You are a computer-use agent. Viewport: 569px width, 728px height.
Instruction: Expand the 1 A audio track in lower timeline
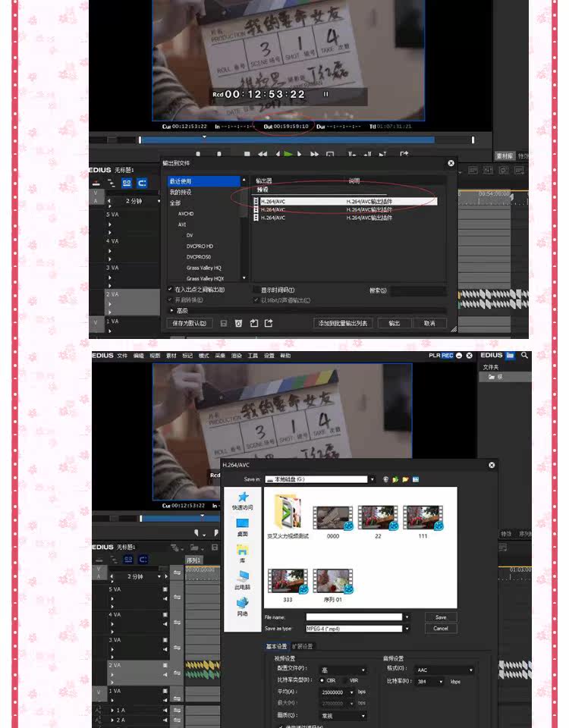[x=112, y=711]
